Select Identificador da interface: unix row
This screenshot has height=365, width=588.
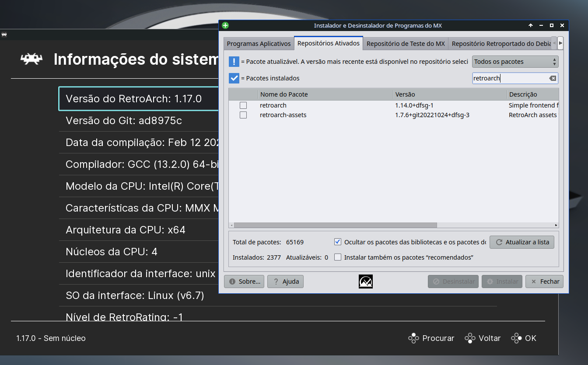(x=139, y=274)
